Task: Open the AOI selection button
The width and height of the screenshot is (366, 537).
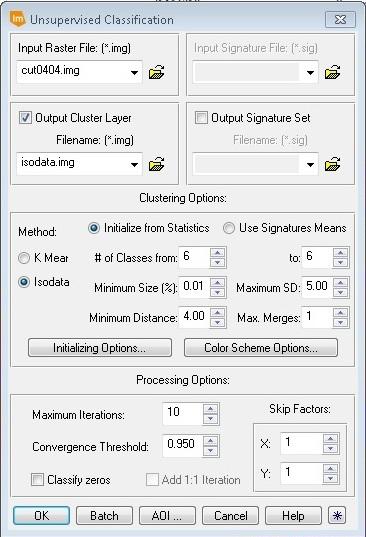Action: [x=167, y=515]
